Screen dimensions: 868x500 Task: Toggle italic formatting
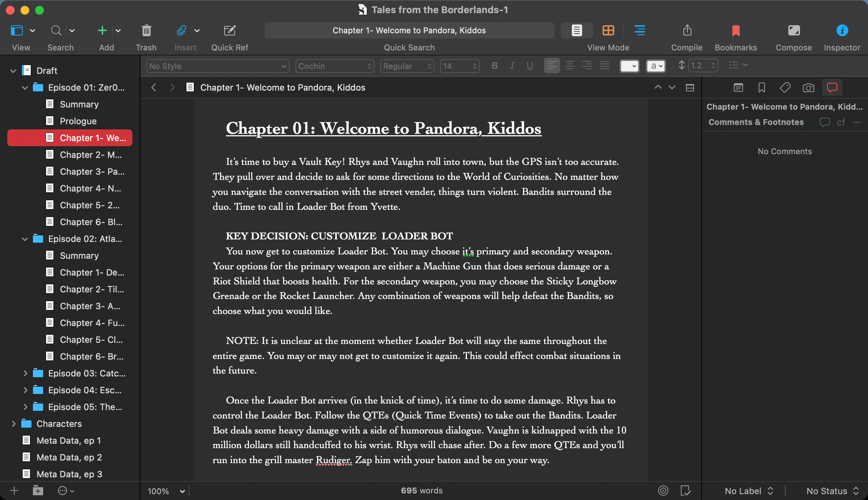click(x=512, y=66)
